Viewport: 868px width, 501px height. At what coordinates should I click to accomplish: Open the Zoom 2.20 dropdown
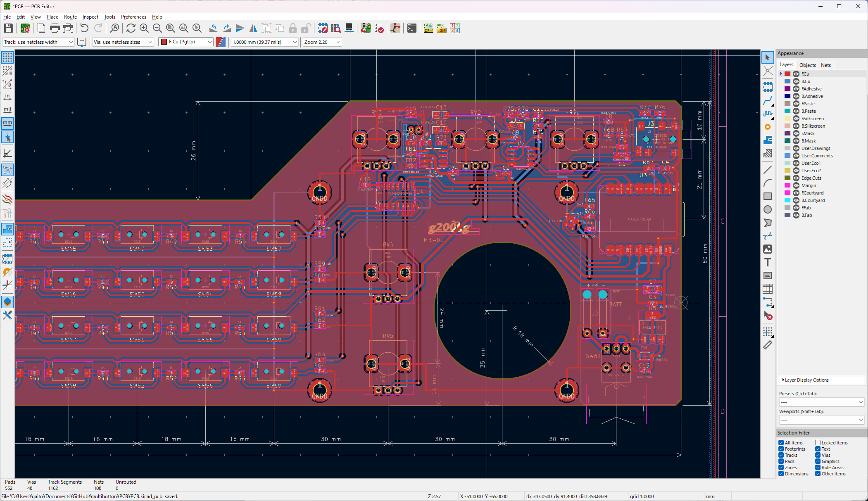pos(338,42)
